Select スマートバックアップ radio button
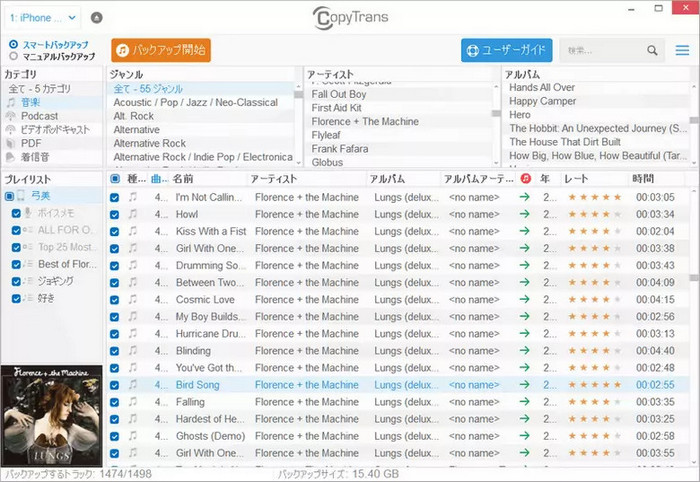This screenshot has width=700, height=482. (x=13, y=45)
